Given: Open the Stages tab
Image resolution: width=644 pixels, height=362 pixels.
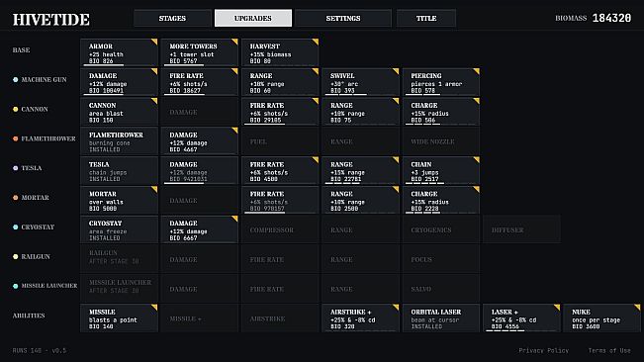Looking at the screenshot, I should point(172,18).
